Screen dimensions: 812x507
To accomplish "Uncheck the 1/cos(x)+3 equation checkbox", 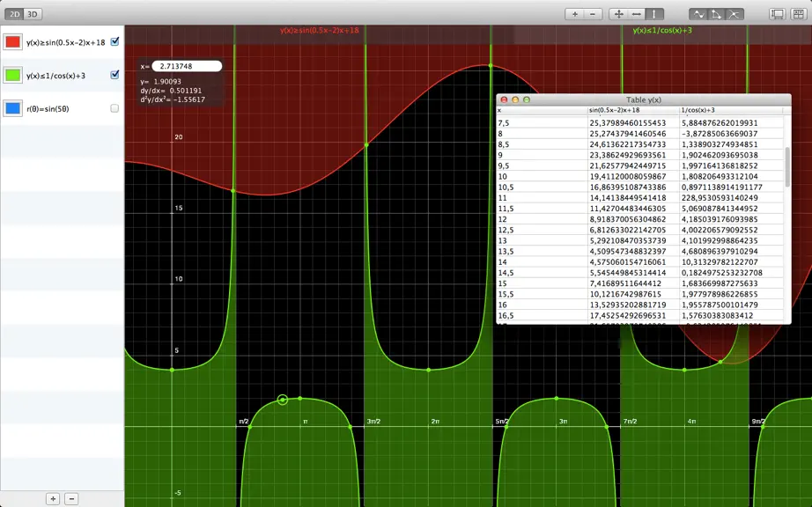I will point(115,75).
